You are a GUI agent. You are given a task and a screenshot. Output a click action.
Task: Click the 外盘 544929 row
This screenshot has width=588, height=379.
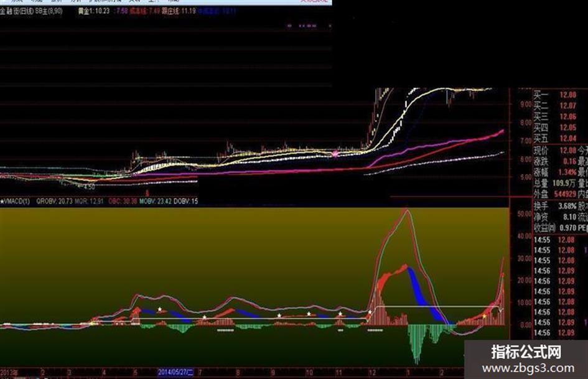coord(555,194)
